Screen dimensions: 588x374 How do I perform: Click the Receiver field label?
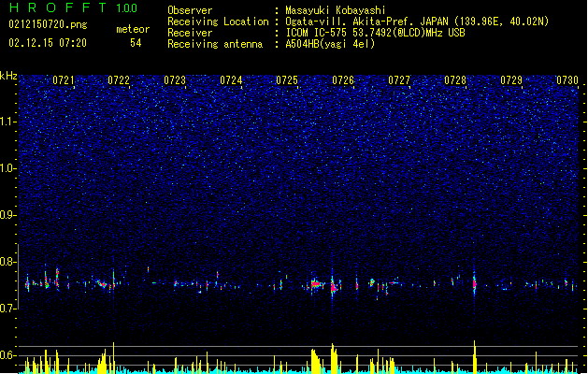click(x=190, y=33)
